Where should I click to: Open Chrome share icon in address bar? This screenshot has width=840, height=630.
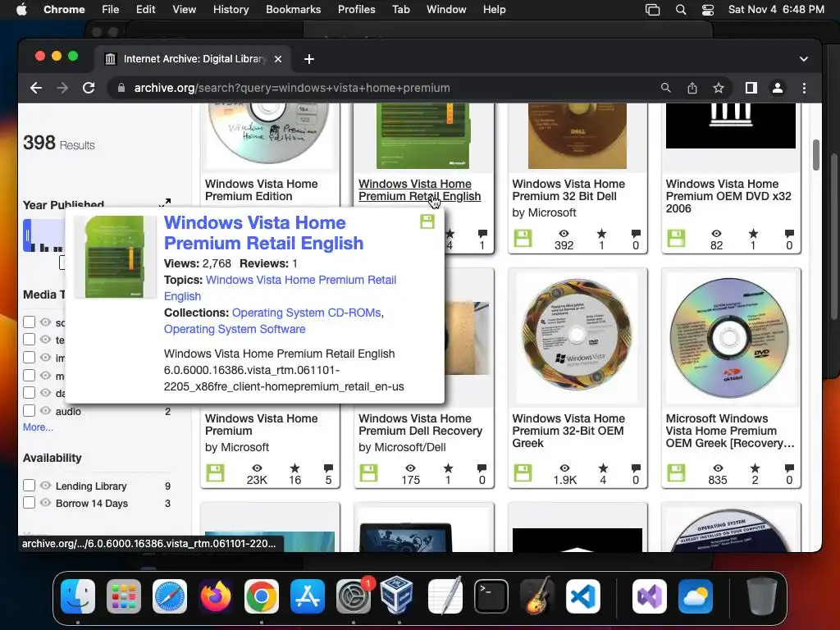point(692,88)
